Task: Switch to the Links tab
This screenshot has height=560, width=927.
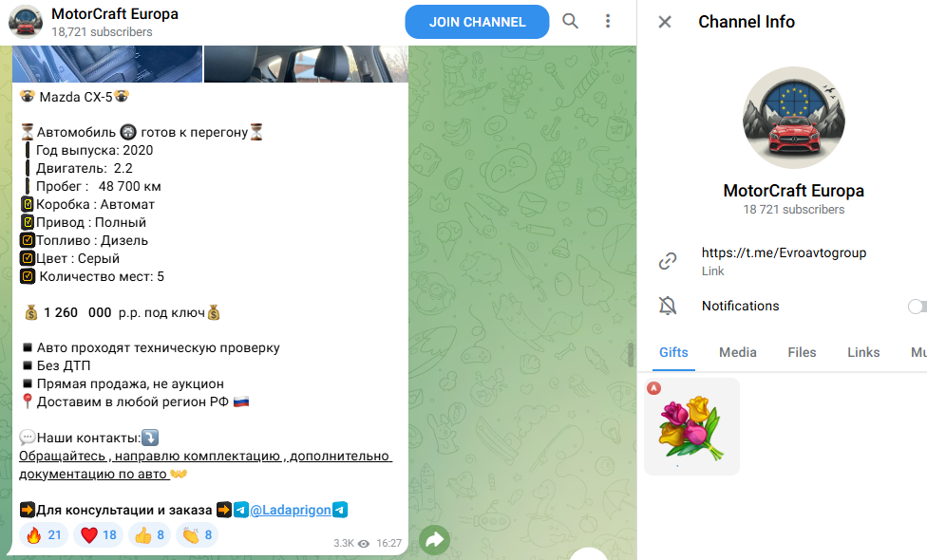Action: [863, 353]
